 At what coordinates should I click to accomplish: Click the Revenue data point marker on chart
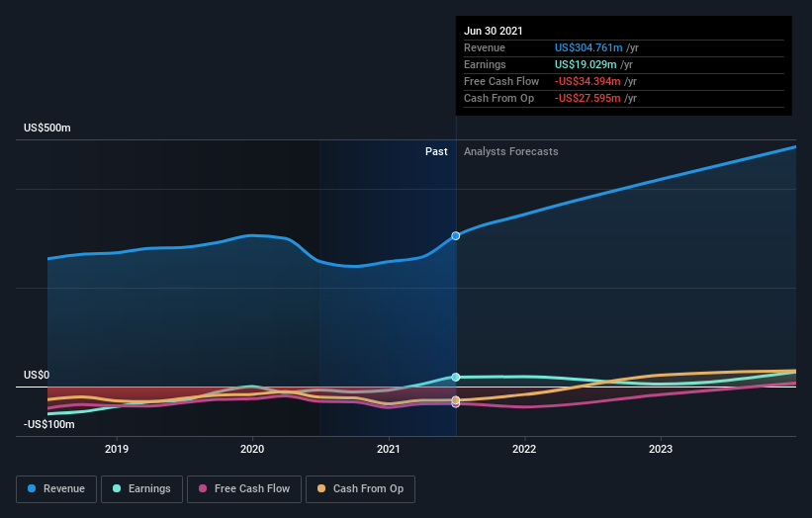(x=456, y=236)
